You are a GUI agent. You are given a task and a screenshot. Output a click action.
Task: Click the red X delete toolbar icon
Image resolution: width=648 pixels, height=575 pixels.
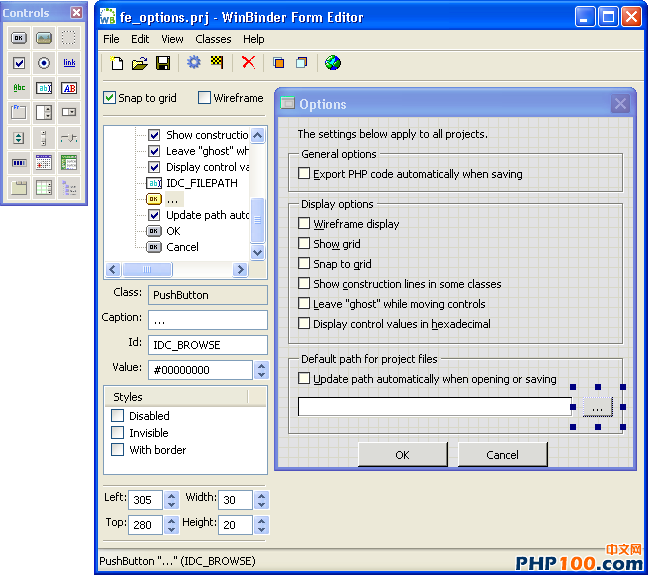coord(248,63)
